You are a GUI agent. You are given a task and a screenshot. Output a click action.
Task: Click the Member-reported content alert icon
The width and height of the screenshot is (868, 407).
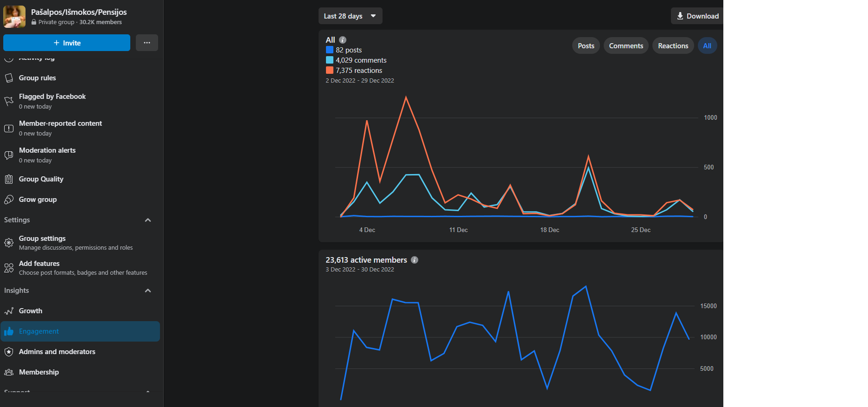coord(9,128)
